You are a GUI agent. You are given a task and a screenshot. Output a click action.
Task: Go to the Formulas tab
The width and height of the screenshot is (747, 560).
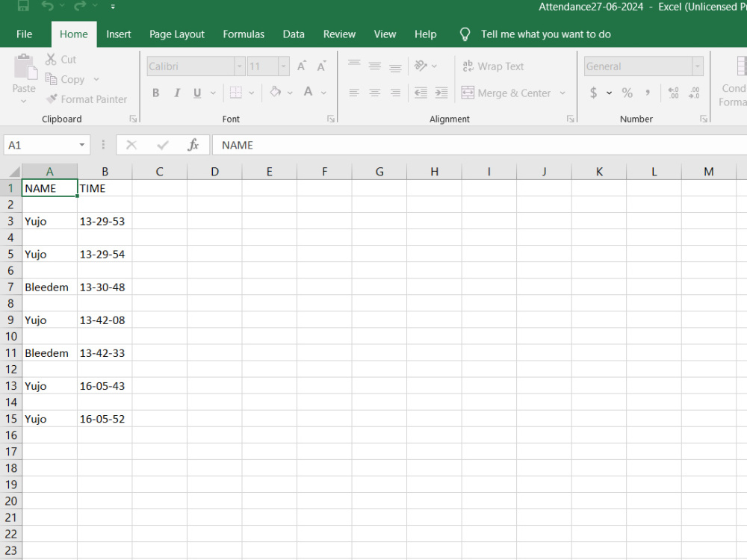[244, 34]
